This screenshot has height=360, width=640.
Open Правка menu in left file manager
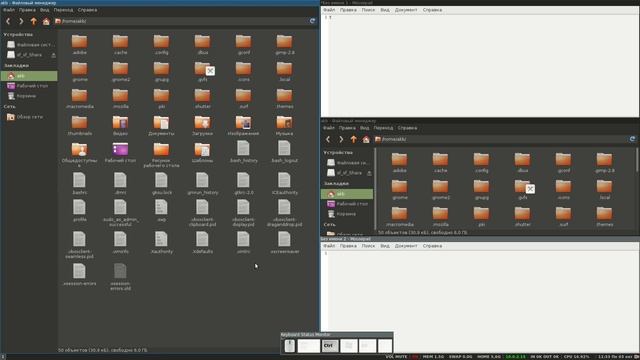[x=27, y=10]
